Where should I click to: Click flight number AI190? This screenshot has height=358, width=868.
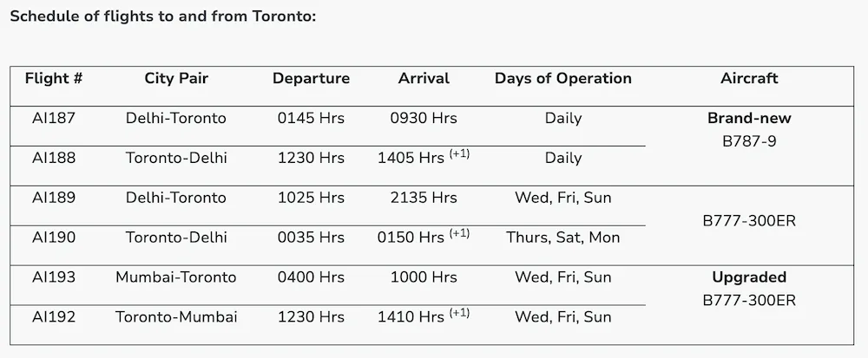pos(54,238)
